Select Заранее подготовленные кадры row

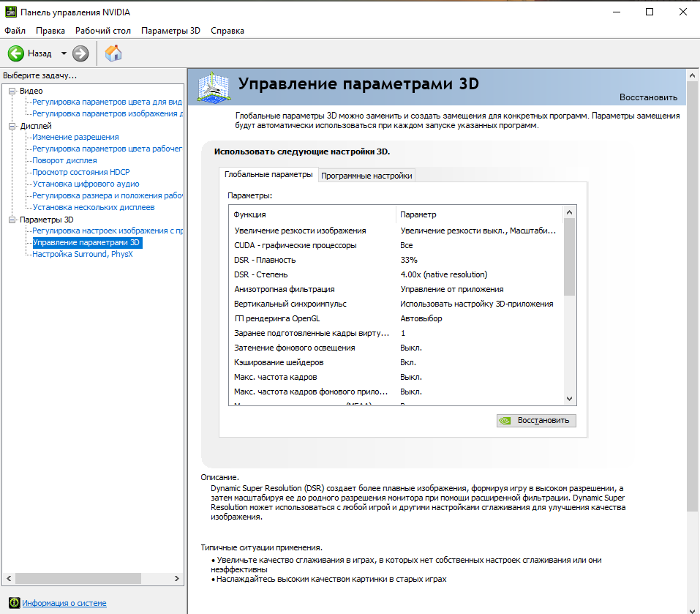point(396,333)
